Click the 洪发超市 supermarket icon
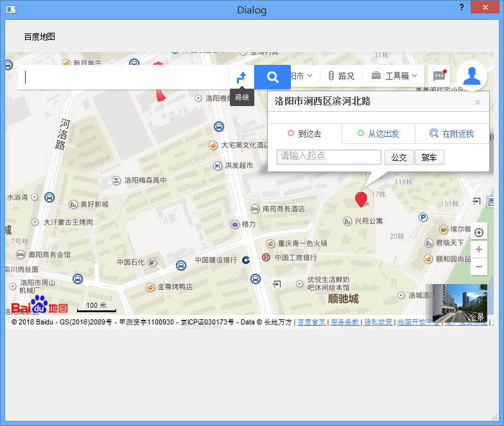 pyautogui.click(x=218, y=166)
